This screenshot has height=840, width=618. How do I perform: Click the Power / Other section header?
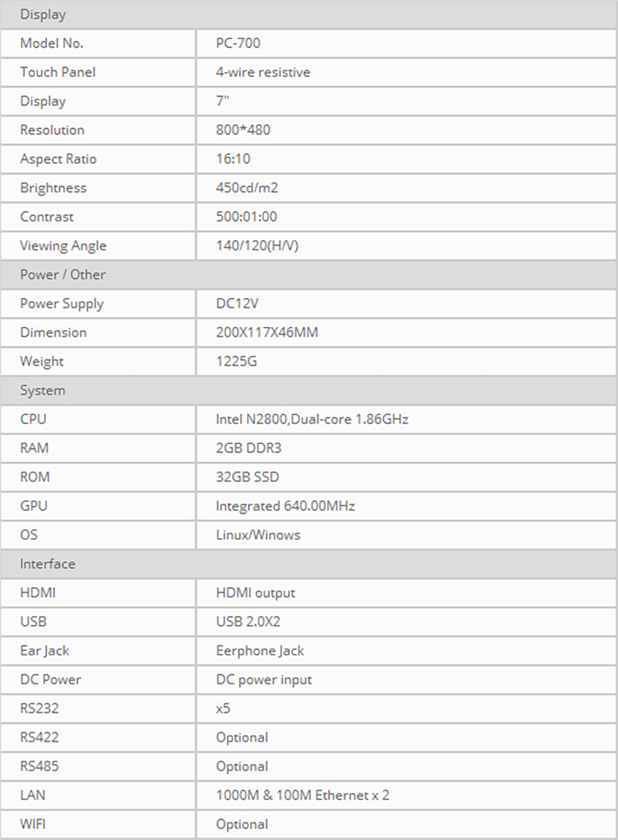(x=63, y=275)
